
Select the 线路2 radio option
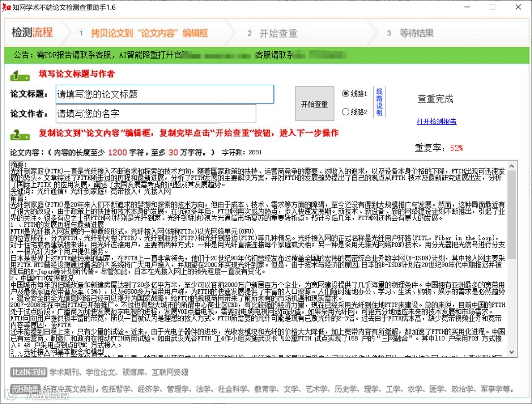click(x=355, y=112)
